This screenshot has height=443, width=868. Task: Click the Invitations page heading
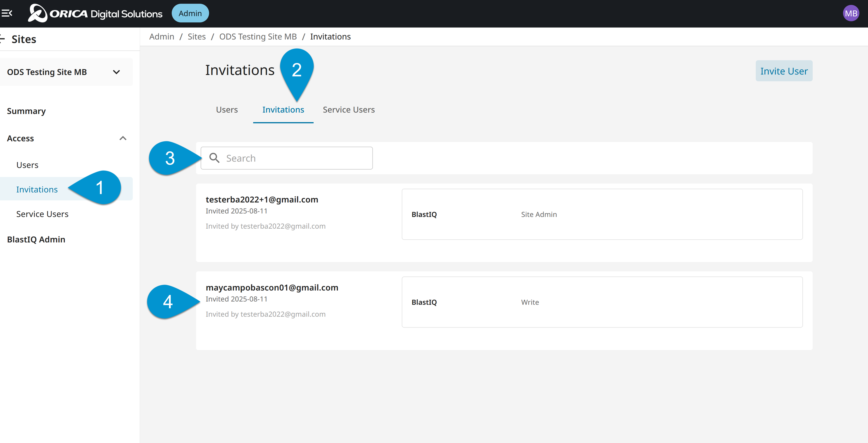240,70
